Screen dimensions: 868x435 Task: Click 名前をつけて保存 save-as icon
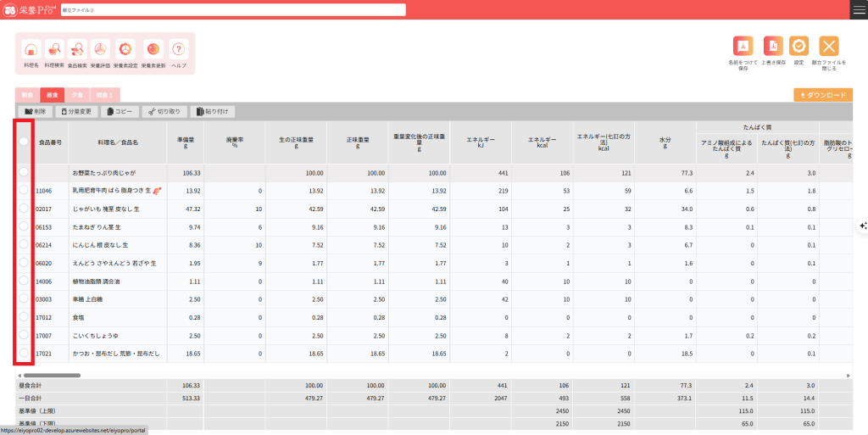tap(743, 46)
